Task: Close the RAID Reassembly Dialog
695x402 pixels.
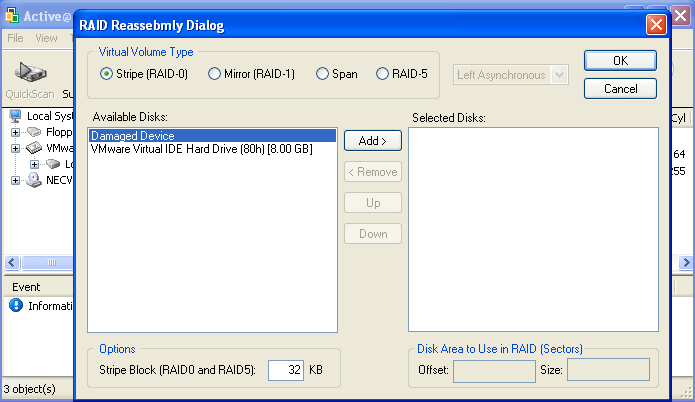Action: coord(656,24)
